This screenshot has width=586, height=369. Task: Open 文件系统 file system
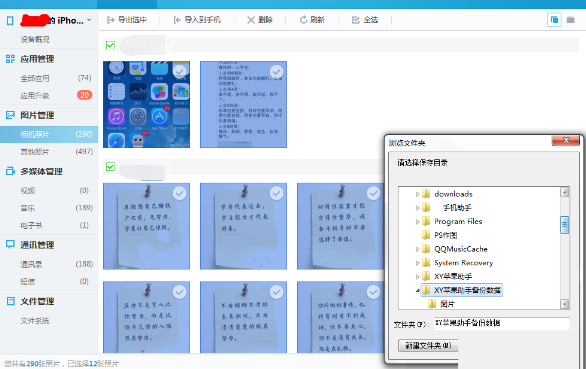click(35, 320)
